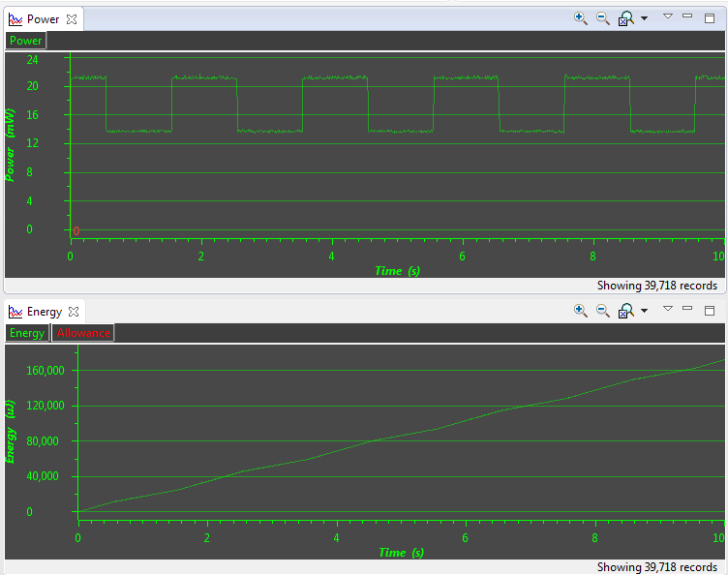Screen dimensions: 728x575
Task: Click the 20 value on Power axis
Action: coord(33,86)
